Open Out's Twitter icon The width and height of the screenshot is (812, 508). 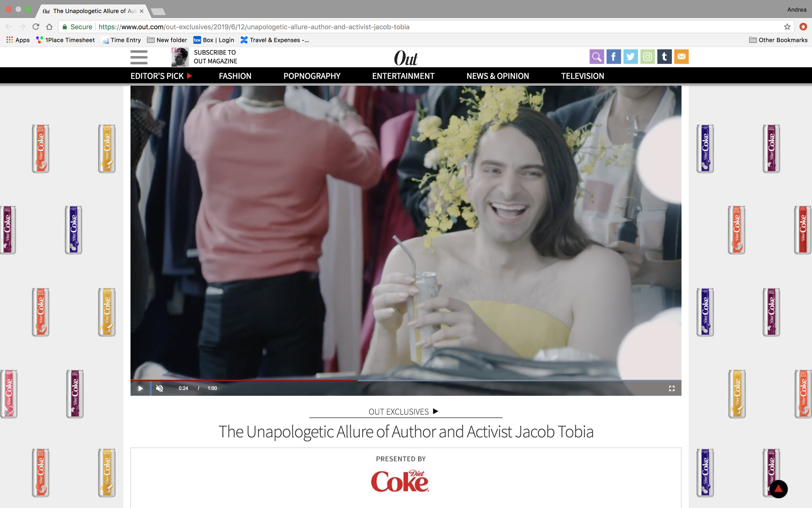tap(630, 57)
